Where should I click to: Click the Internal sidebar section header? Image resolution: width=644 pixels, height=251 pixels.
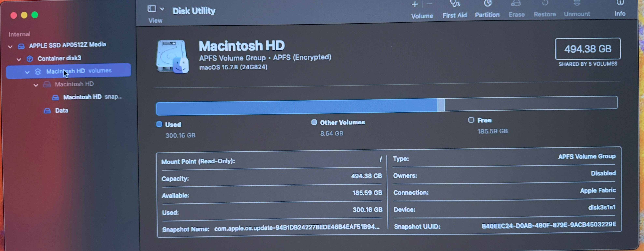coord(20,34)
